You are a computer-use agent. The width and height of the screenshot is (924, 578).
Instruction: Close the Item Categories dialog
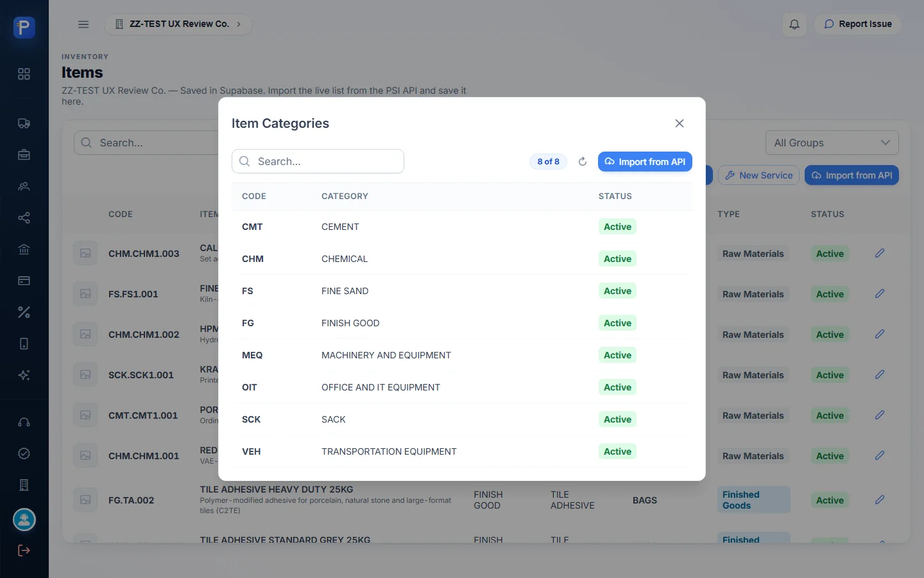680,123
